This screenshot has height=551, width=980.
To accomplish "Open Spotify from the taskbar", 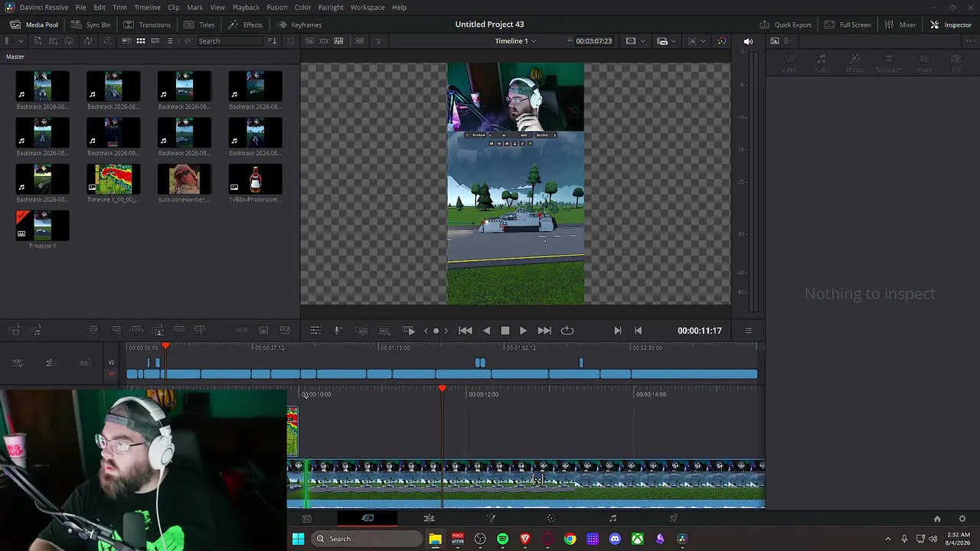I will (502, 539).
